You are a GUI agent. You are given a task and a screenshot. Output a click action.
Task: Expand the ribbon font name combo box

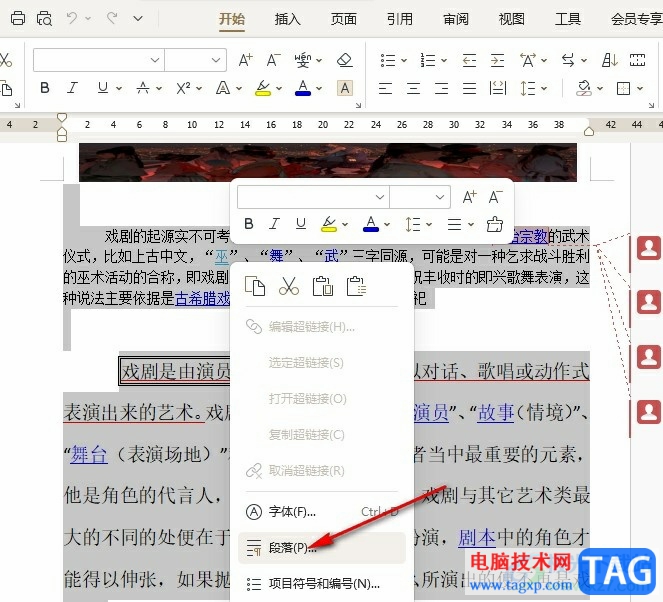coord(155,60)
